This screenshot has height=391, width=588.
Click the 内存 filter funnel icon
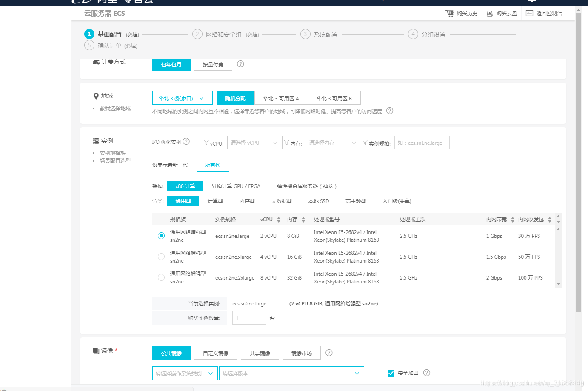(x=286, y=143)
